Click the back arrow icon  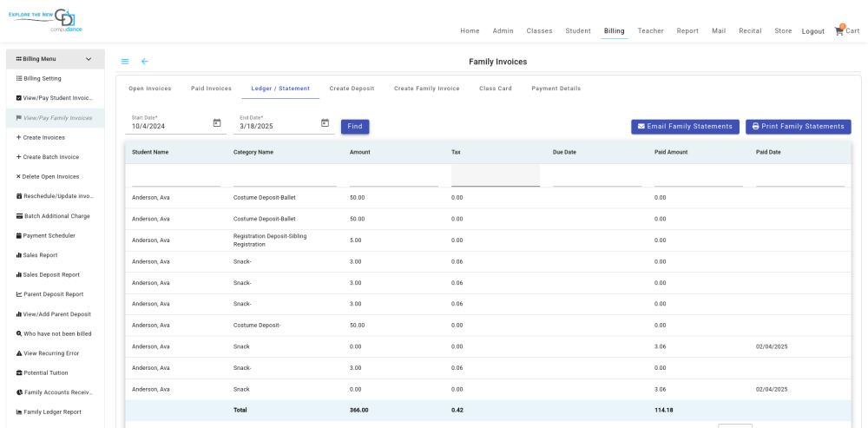tap(144, 62)
